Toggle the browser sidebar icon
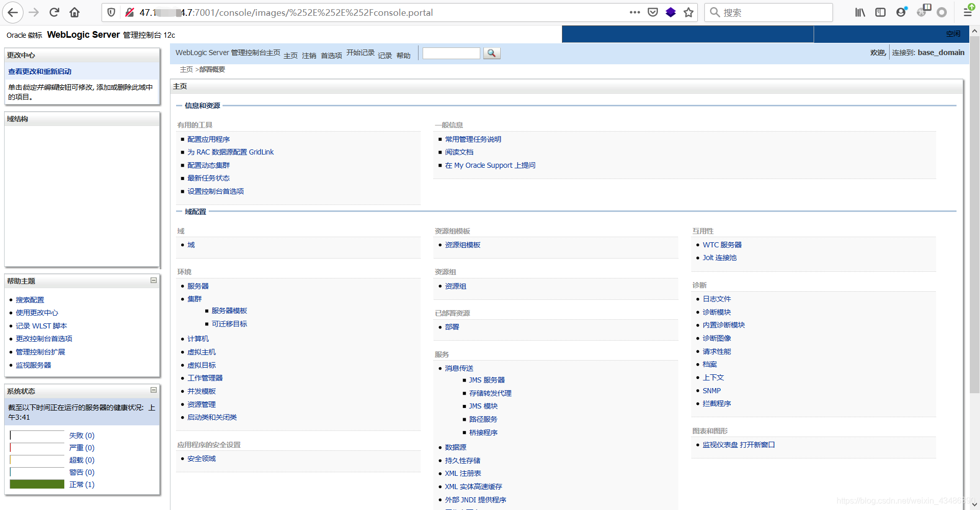The width and height of the screenshot is (980, 510). click(880, 12)
